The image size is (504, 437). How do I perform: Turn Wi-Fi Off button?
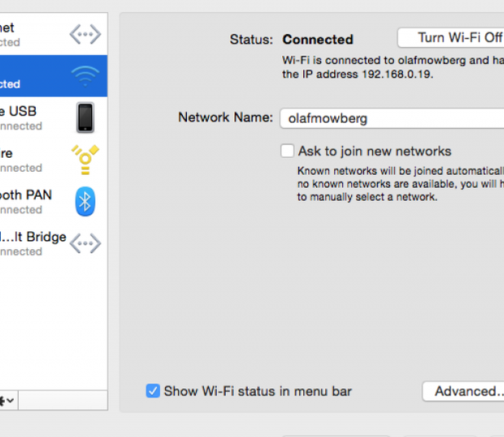(x=450, y=37)
